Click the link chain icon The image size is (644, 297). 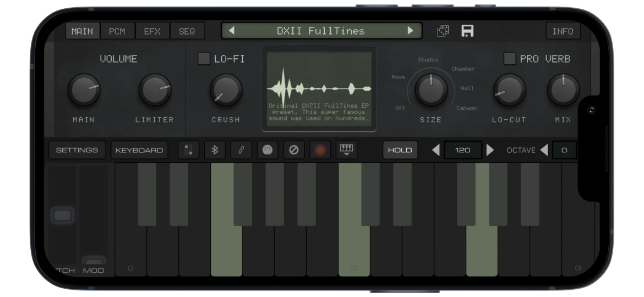[x=241, y=150]
